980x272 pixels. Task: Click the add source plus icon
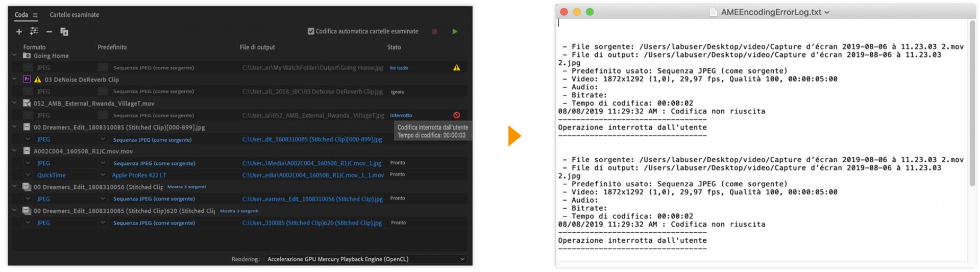click(x=19, y=32)
